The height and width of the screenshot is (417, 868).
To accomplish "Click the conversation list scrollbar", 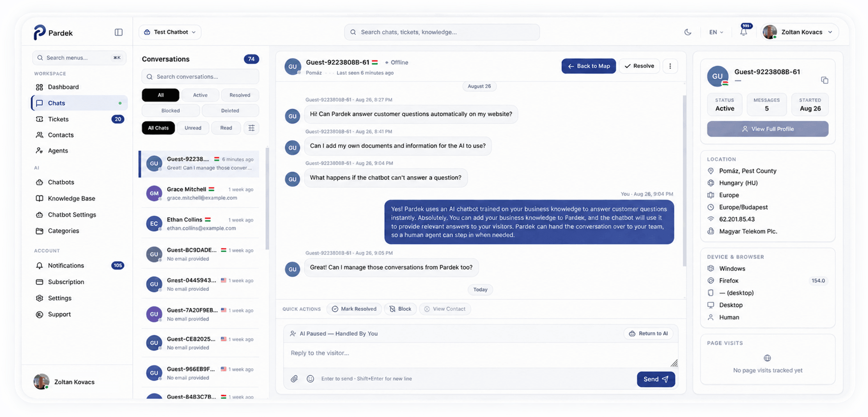I will [x=267, y=199].
